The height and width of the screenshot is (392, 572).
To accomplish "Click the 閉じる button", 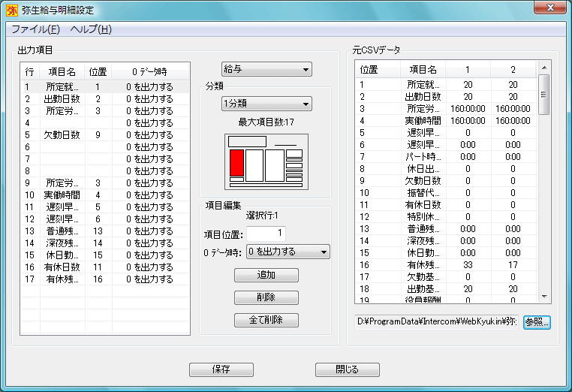I will click(348, 369).
